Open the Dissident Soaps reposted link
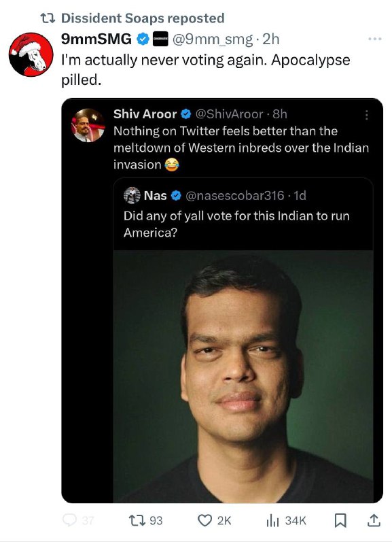 (143, 18)
